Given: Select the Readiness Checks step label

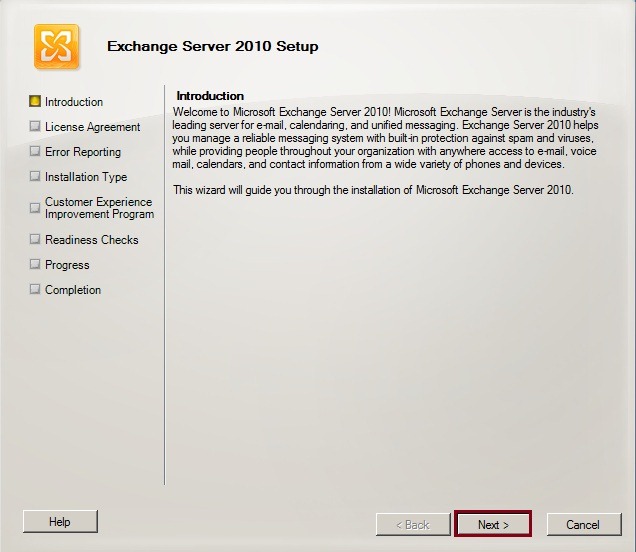Looking at the screenshot, I should [91, 240].
